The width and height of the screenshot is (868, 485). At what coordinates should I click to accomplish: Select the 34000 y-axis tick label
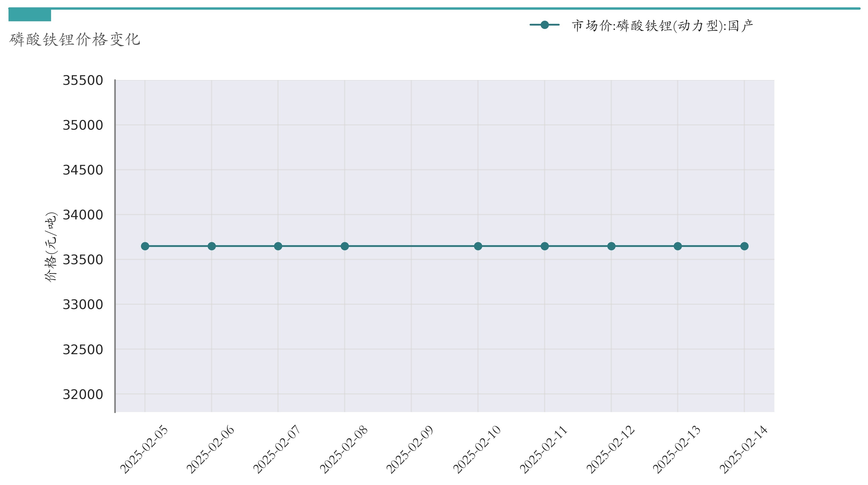pos(83,215)
